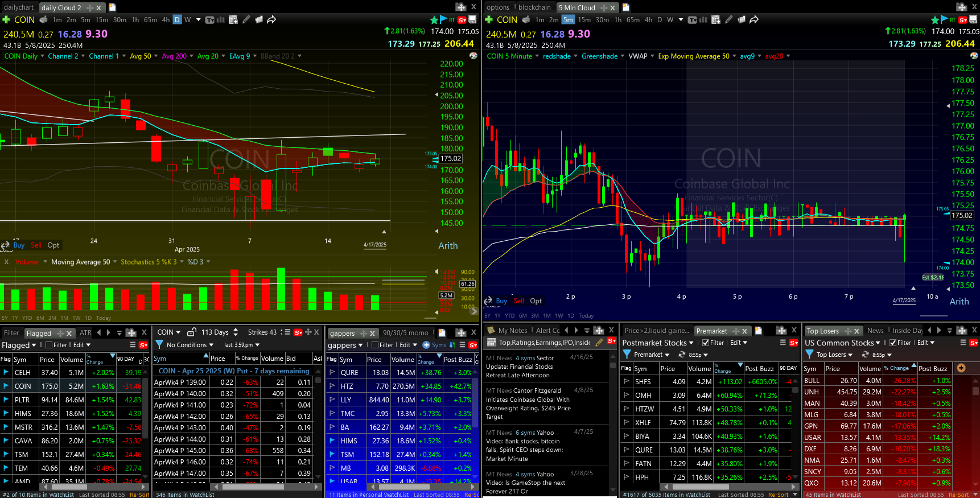Click the Buy button on 5-minute chart
The height and width of the screenshot is (498, 980).
(x=501, y=301)
